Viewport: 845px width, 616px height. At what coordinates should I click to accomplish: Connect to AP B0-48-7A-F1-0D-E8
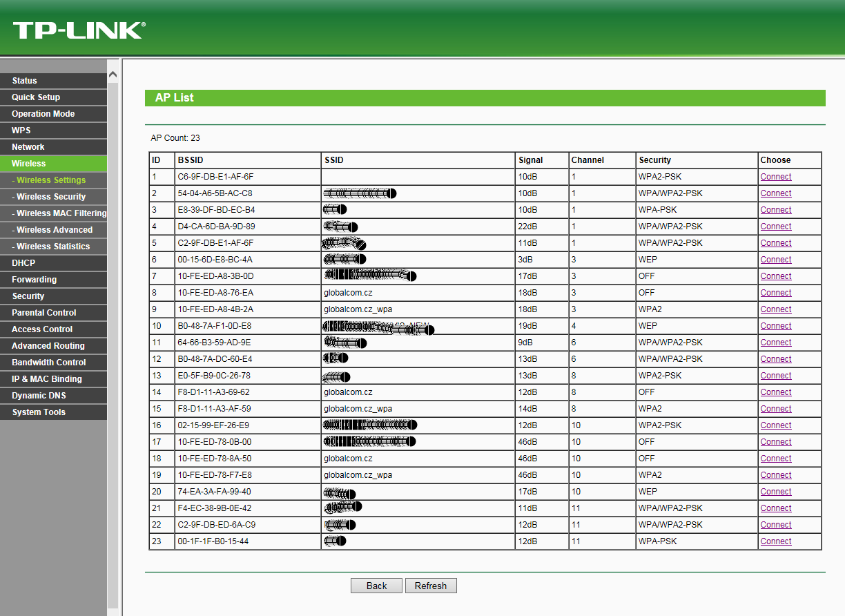click(x=776, y=326)
